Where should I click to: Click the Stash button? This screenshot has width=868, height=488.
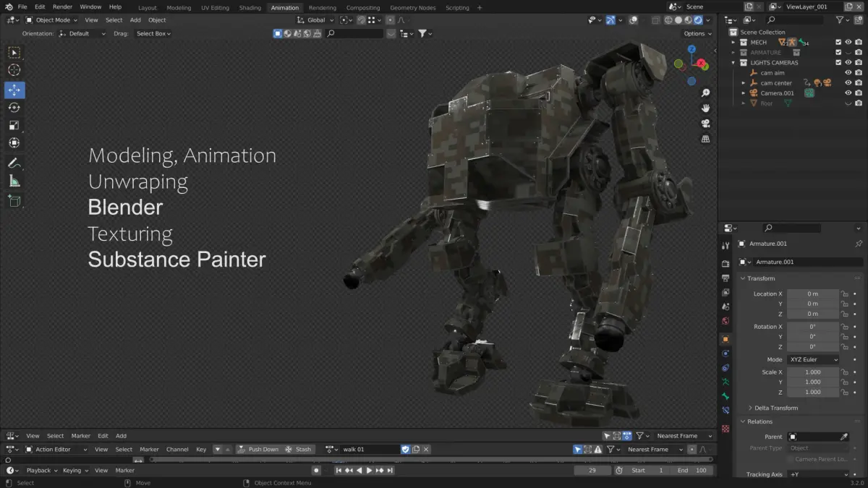coord(298,449)
